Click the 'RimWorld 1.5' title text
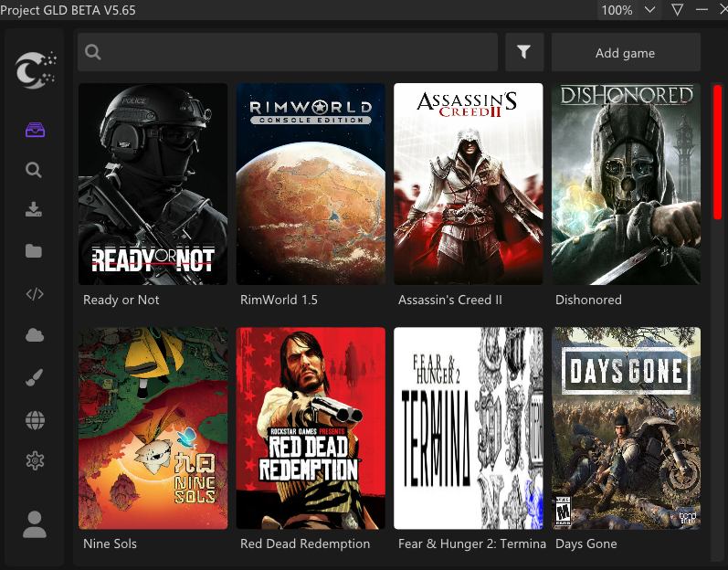The height and width of the screenshot is (570, 728). [x=279, y=300]
